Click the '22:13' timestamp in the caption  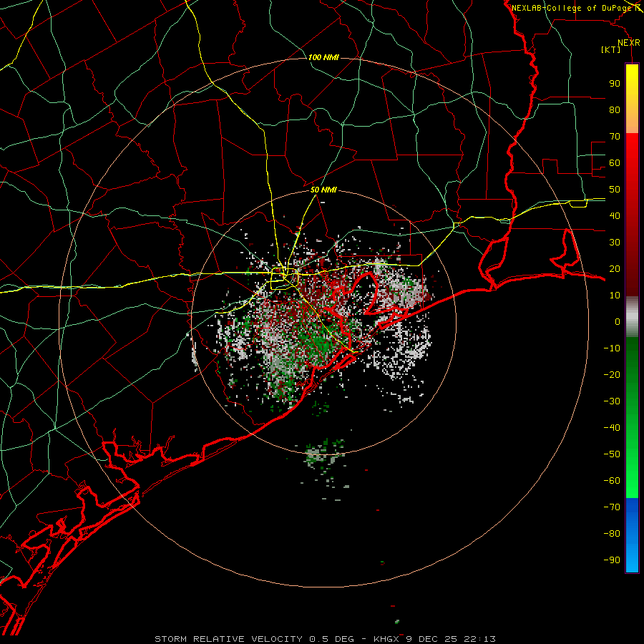(479, 639)
